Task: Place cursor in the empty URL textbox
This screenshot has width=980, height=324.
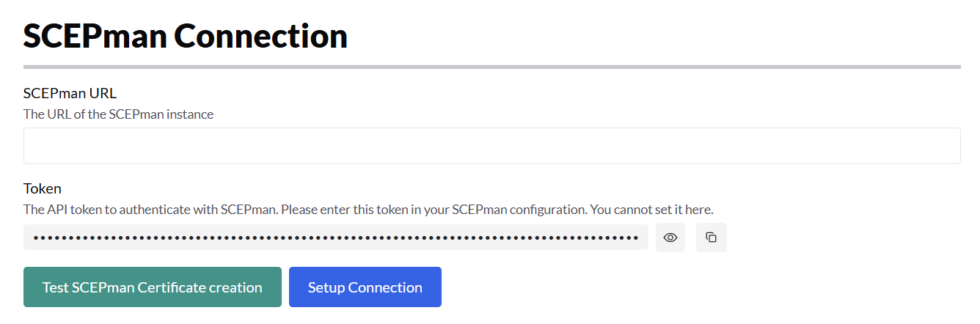Action: pos(491,146)
